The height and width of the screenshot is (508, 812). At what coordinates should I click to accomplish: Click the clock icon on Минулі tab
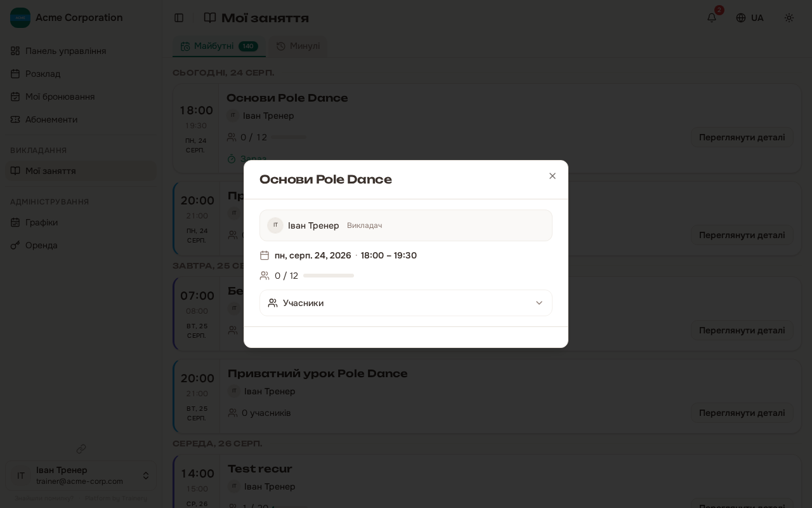click(x=281, y=46)
